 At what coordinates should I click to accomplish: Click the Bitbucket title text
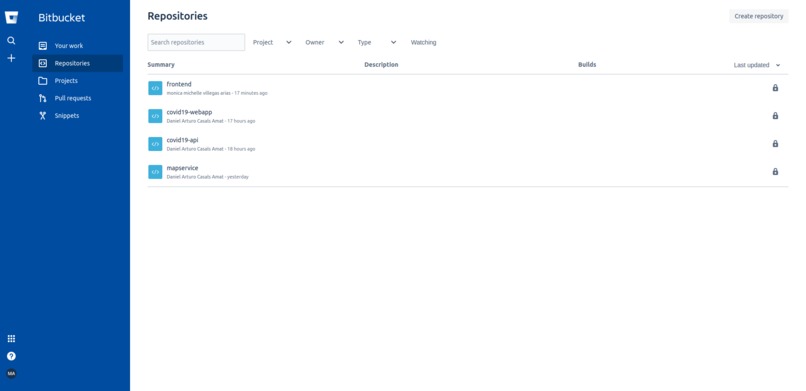click(x=62, y=17)
